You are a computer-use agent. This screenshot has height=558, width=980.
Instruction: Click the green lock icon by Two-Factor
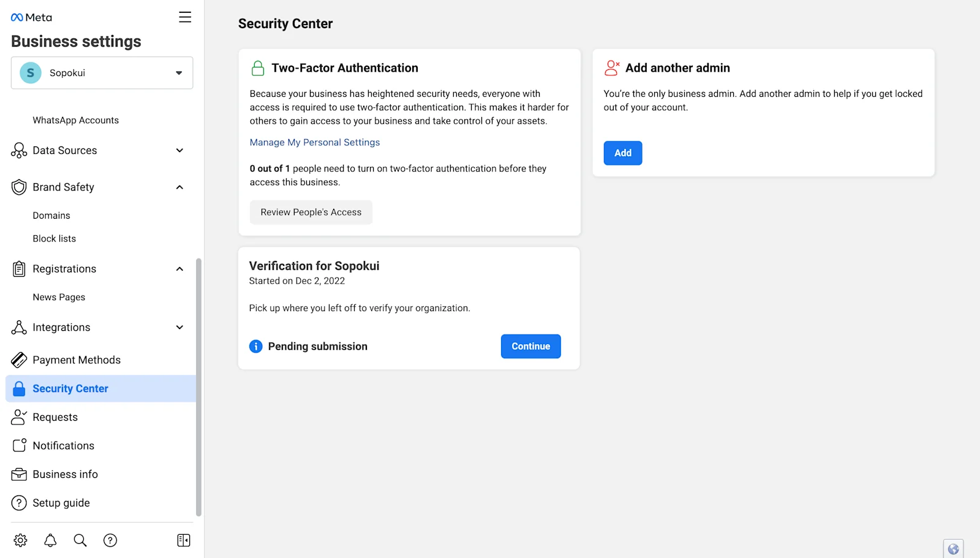point(258,68)
